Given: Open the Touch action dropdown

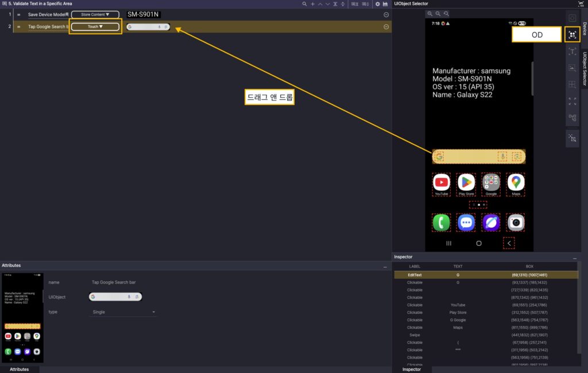Looking at the screenshot, I should (95, 26).
